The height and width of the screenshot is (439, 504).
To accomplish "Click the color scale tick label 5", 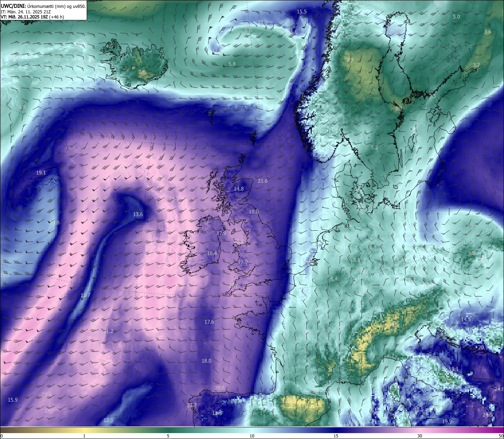I will pos(168,436).
